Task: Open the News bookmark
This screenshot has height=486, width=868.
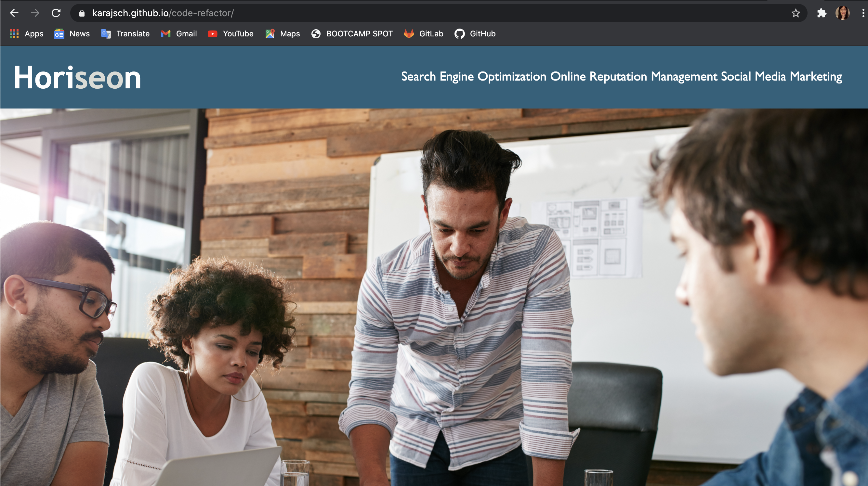Action: [x=72, y=34]
